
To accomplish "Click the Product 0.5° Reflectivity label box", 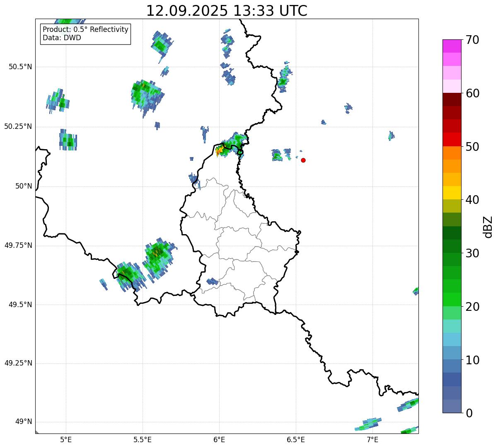I will click(85, 34).
